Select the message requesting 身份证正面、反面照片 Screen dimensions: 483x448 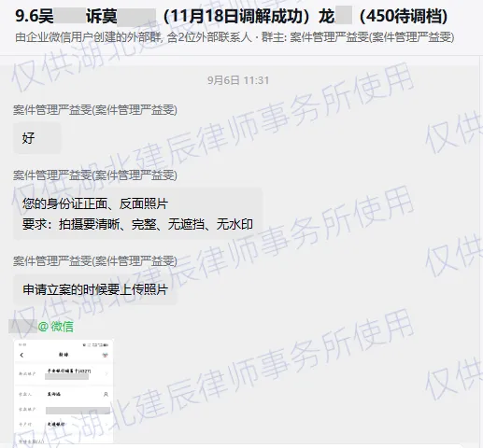(138, 214)
